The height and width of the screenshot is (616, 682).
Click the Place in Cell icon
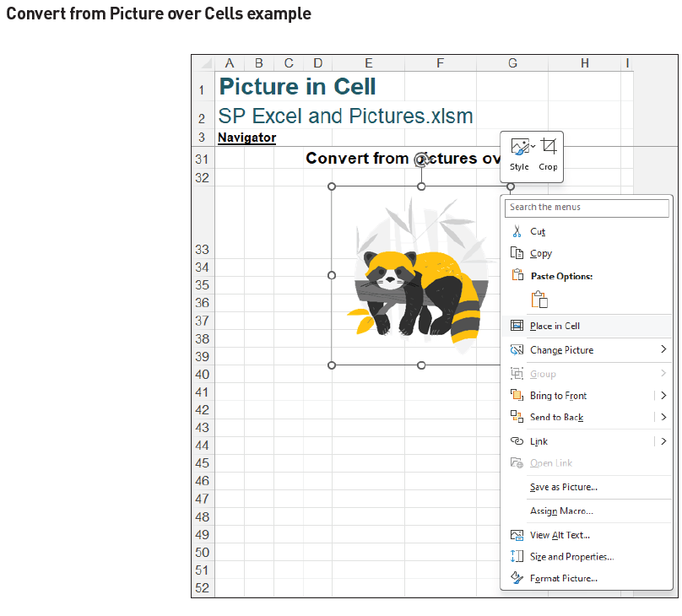click(x=517, y=325)
